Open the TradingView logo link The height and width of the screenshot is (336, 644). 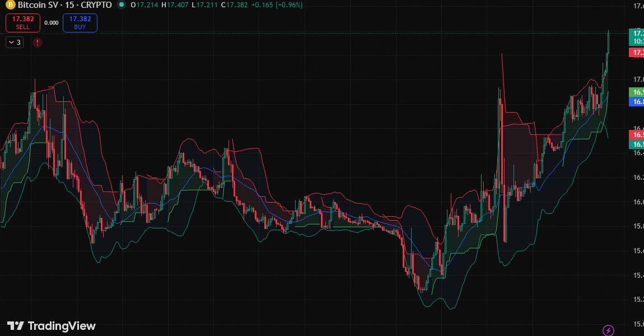(x=52, y=326)
